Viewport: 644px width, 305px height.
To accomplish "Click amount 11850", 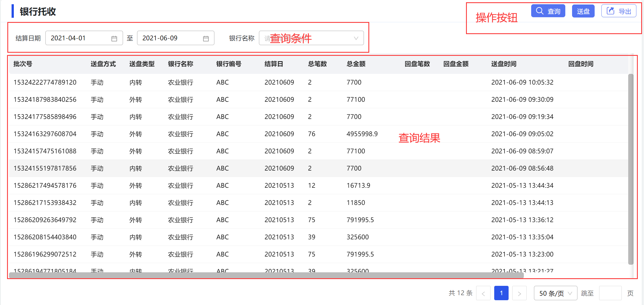I will click(356, 203).
